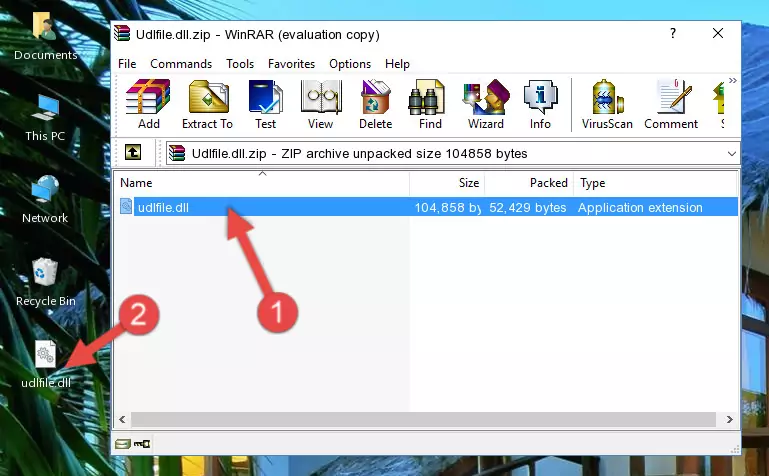Close the WinRAR window
This screenshot has height=476, width=769.
point(718,33)
